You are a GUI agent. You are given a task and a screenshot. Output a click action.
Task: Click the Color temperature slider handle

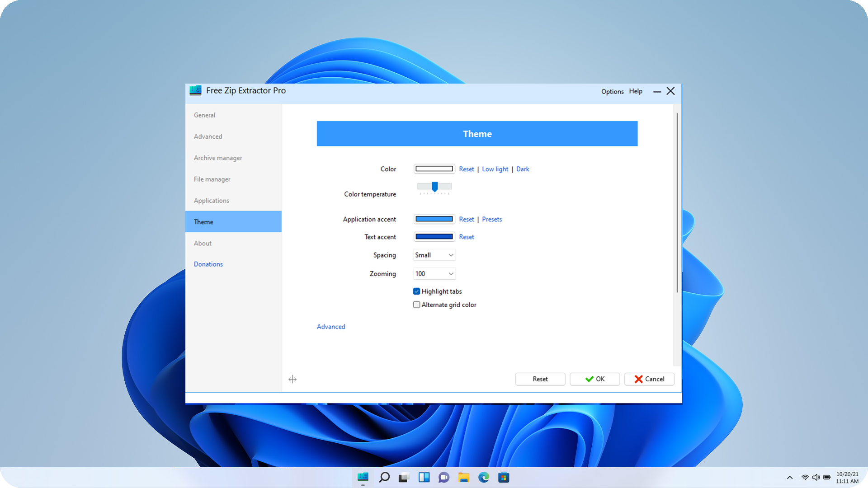click(x=434, y=186)
